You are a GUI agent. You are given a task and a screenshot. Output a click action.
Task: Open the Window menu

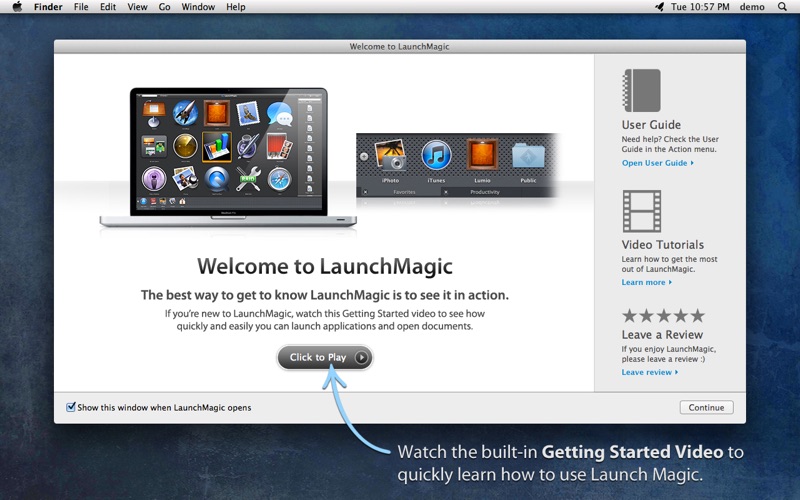point(198,7)
